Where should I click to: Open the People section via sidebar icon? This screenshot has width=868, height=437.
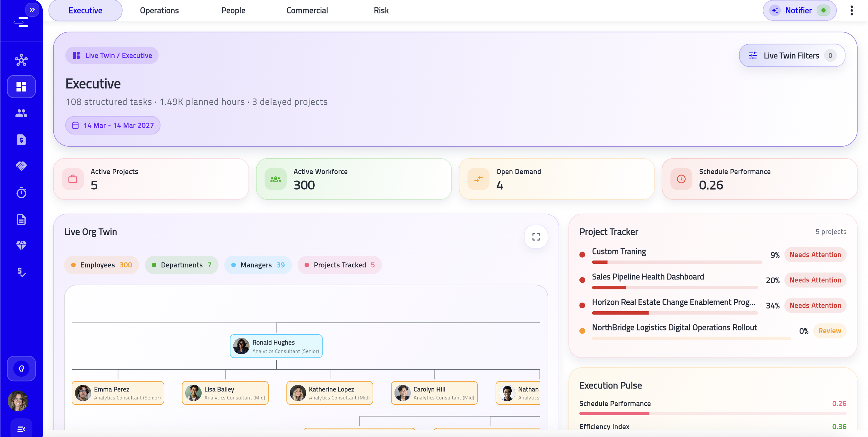point(21,113)
